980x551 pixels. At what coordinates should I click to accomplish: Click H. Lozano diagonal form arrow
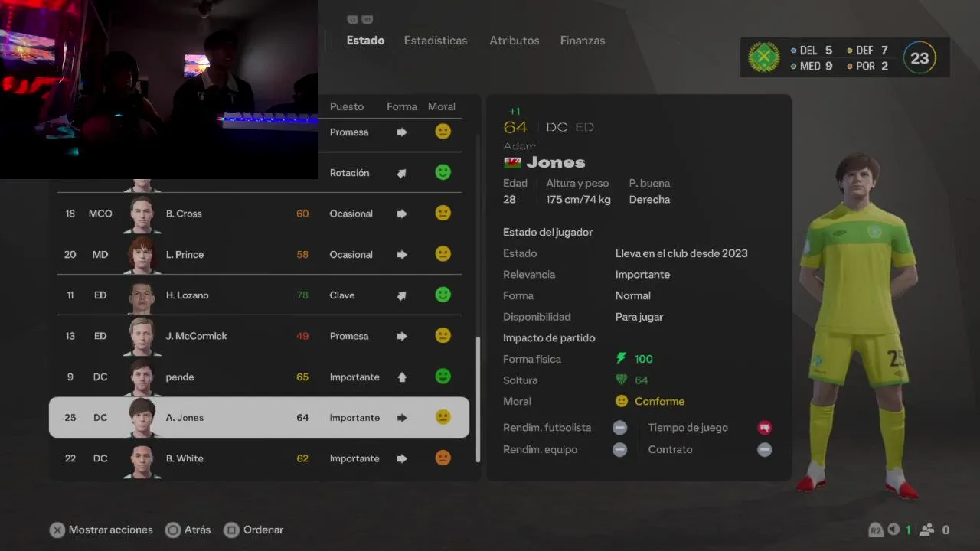click(402, 295)
